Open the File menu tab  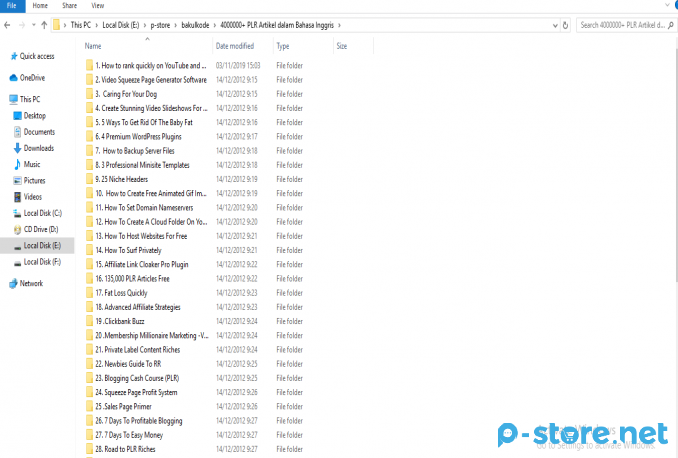coord(11,5)
